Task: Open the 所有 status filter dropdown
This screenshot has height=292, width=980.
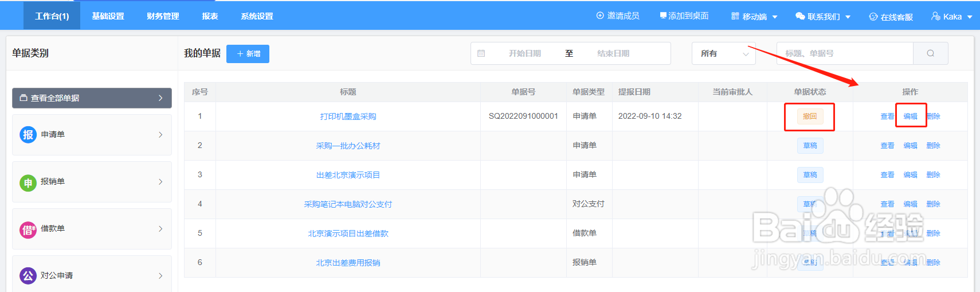Action: 724,53
